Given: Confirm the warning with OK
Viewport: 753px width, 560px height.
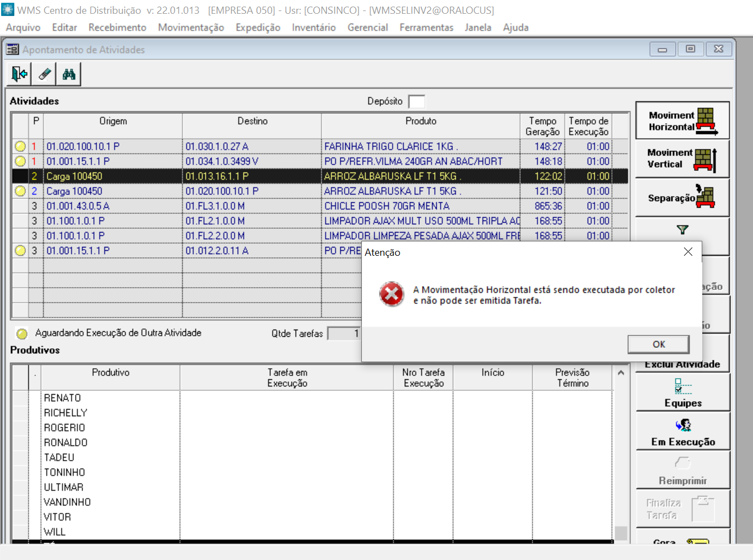Looking at the screenshot, I should point(659,344).
